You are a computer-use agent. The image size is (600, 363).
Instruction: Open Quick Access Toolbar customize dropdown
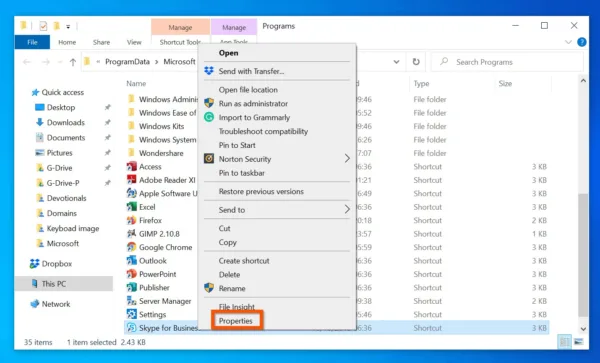click(x=68, y=27)
